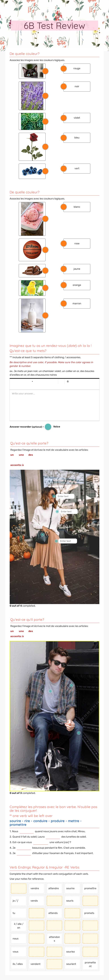
Task: Click the teal hotspot on the woman's handbag
Action: tap(42, 535)
